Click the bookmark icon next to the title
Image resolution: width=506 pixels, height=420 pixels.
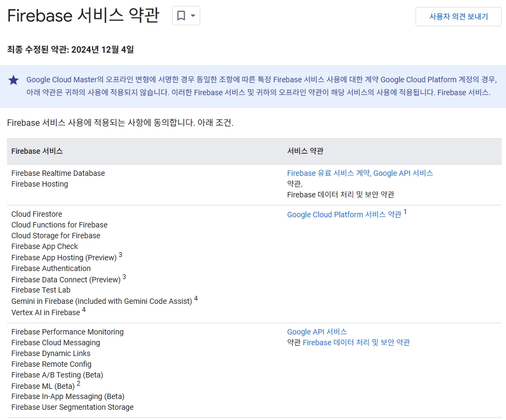point(181,16)
